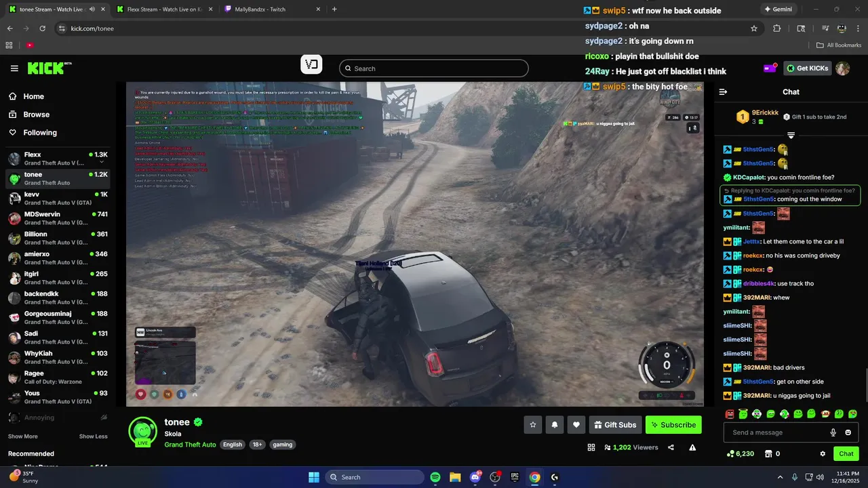Screen dimensions: 868x488
Task: Open the All Bookmarks folder
Action: [x=839, y=45]
